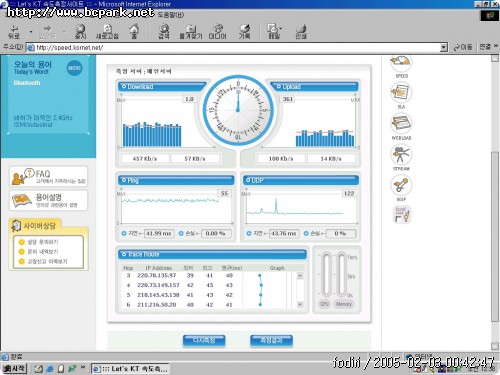Open the 문의 내역보기 link
The width and height of the screenshot is (500, 375).
click(x=43, y=252)
